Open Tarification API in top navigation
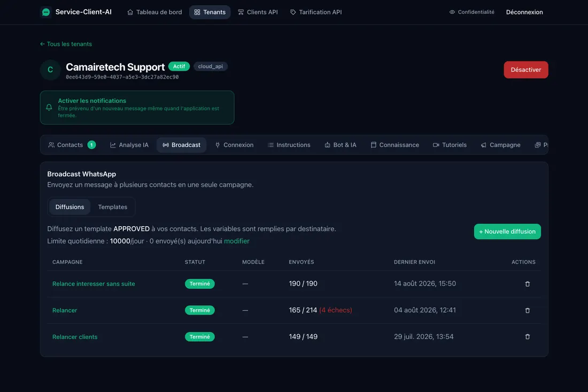Screen dimensions: 588x392 pos(316,12)
